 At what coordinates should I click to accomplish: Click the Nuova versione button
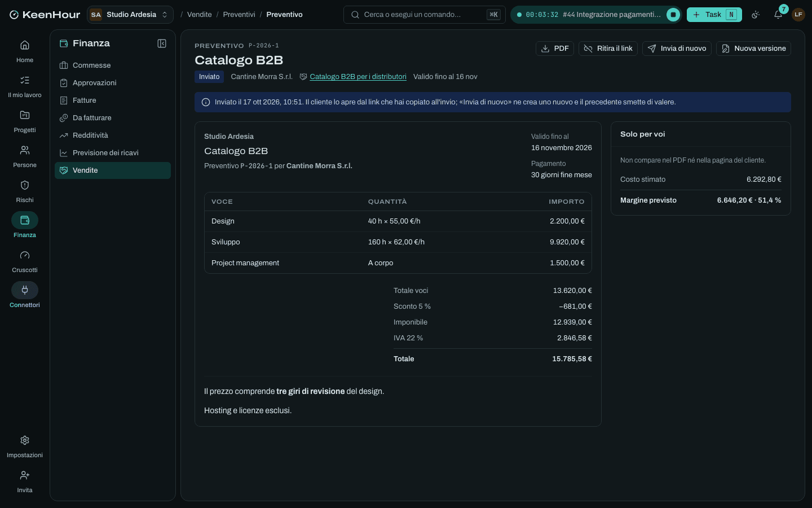(x=753, y=49)
